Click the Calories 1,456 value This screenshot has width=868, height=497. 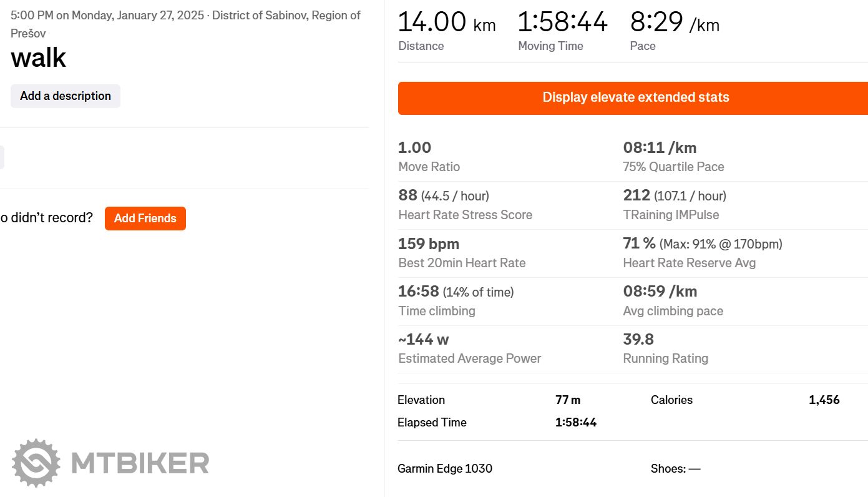[824, 400]
